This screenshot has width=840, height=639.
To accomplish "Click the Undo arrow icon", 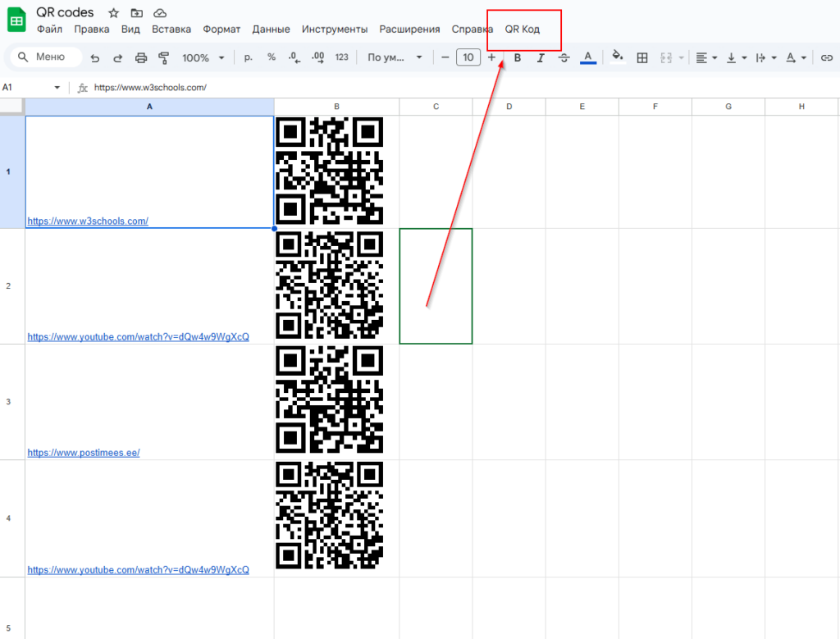I will pos(95,57).
